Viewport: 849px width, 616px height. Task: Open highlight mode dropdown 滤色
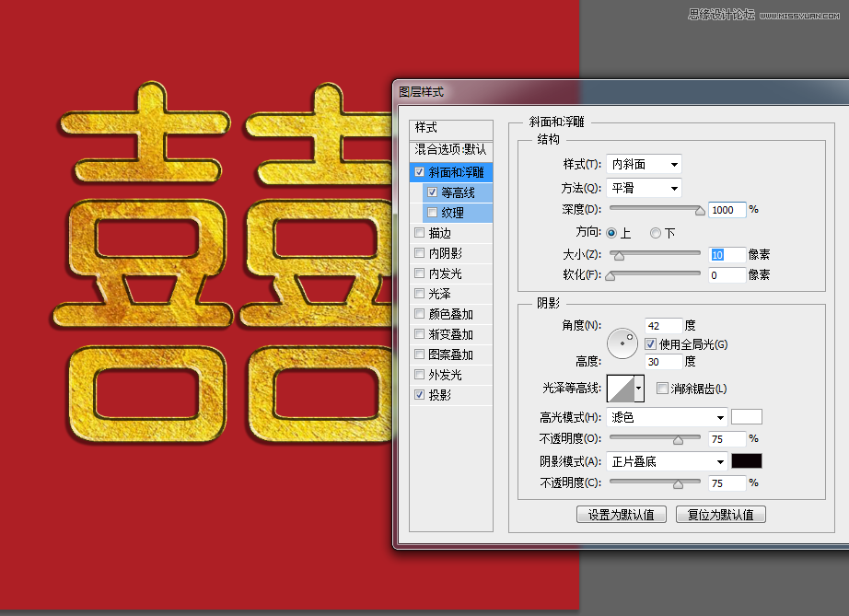coord(667,417)
